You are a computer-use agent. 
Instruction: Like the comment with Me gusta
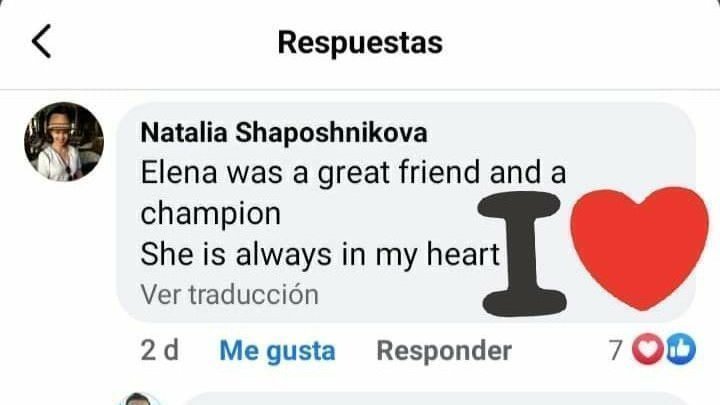tap(277, 351)
